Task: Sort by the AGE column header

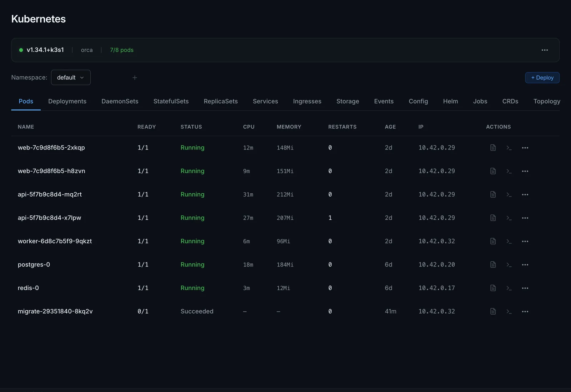Action: 390,127
